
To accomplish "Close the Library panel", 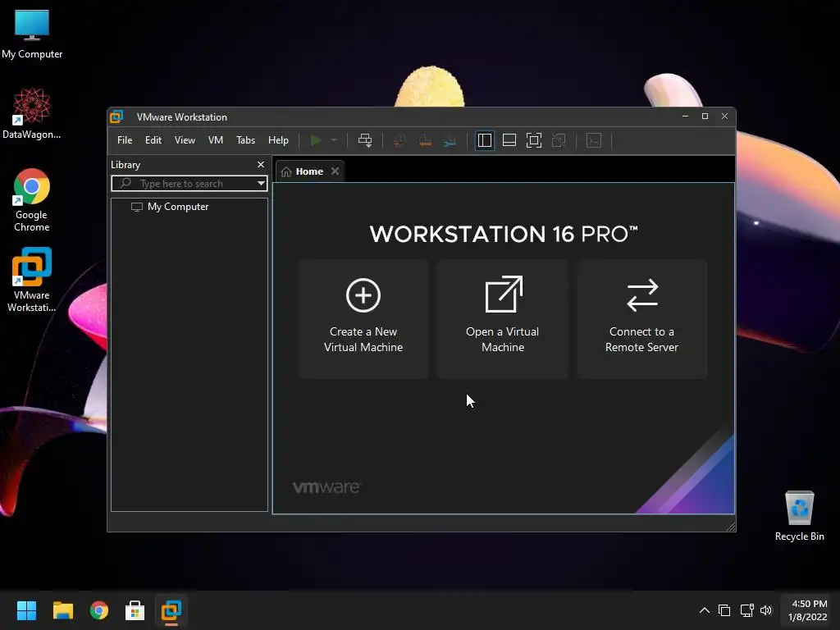I will tap(261, 164).
